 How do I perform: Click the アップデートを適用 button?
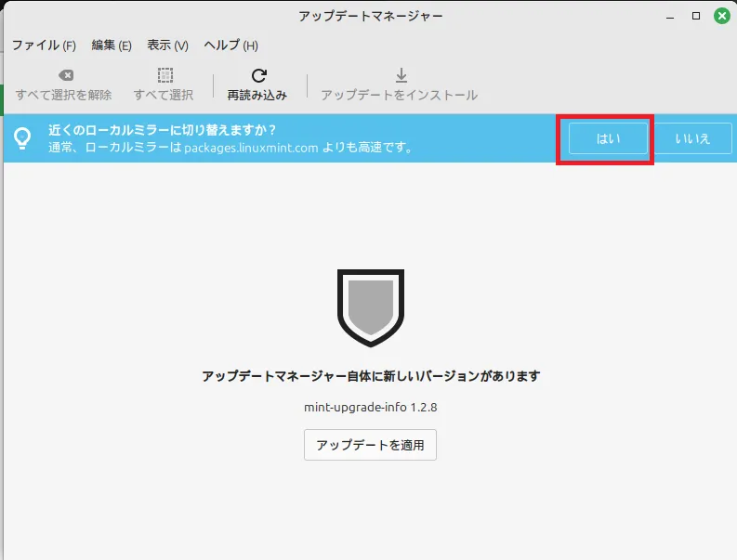coord(370,445)
